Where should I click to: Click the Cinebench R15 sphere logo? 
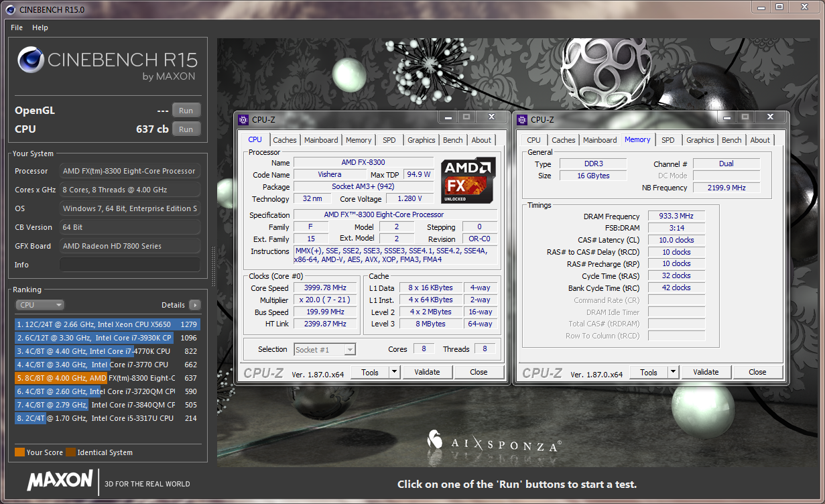pos(31,60)
